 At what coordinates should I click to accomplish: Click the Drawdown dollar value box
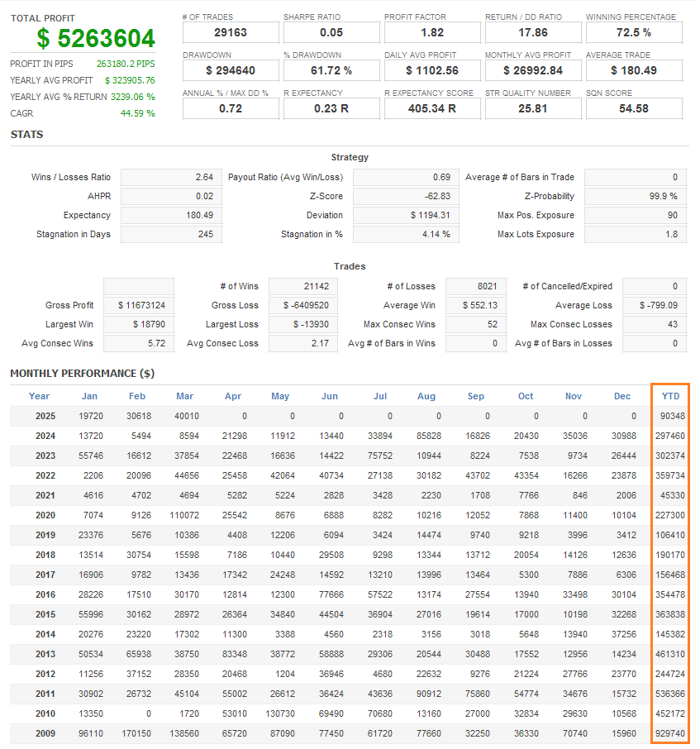tap(231, 70)
